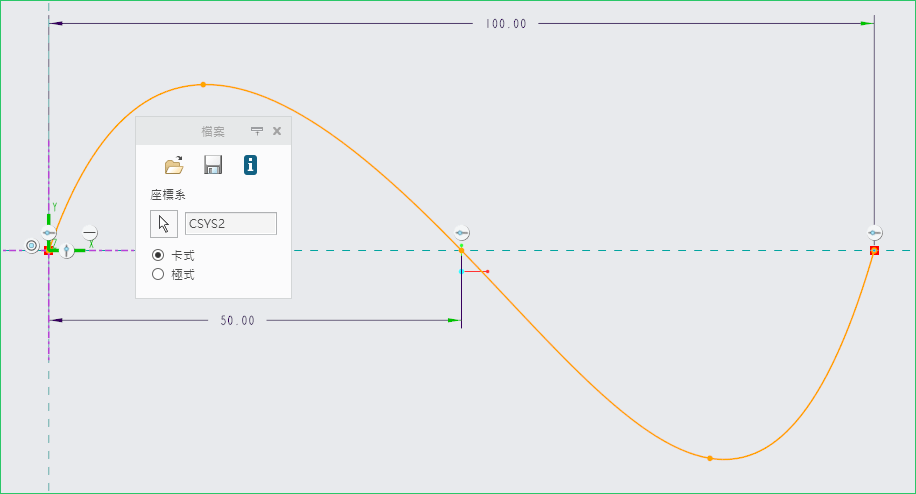Viewport: 916px width, 494px height.
Task: Click the constraint symbol just above the origin
Action: pos(49,233)
